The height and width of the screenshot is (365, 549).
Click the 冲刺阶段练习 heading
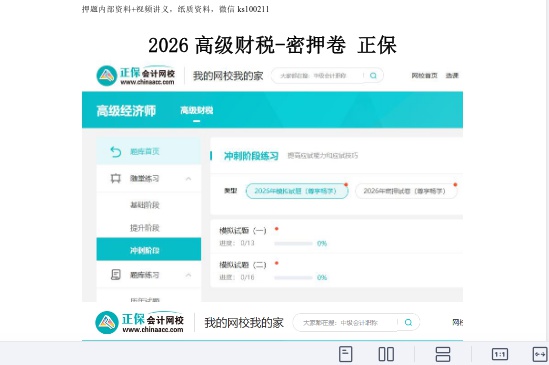click(251, 156)
